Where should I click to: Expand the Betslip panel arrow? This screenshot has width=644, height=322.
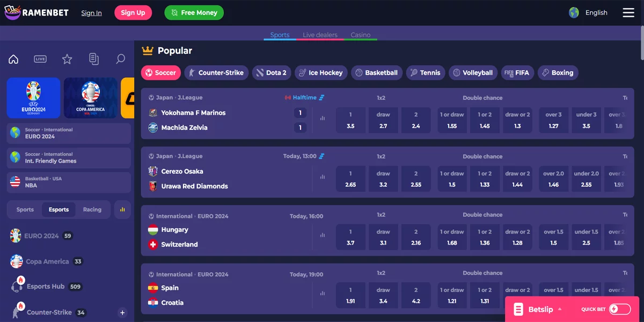tap(560, 309)
